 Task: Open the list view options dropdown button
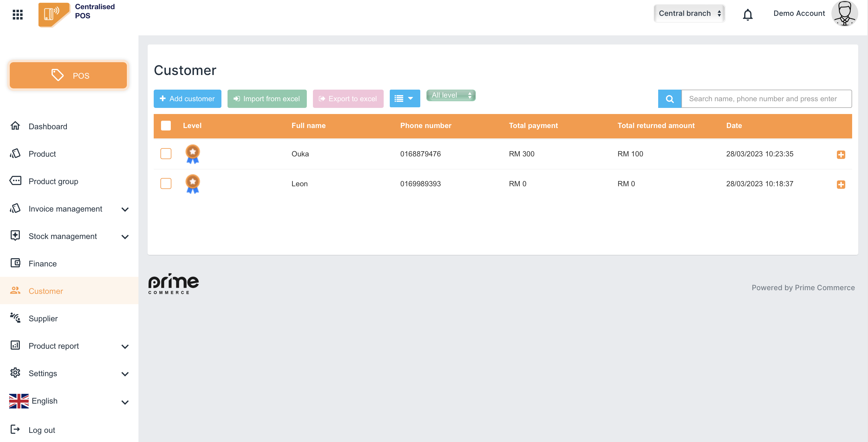click(x=405, y=99)
